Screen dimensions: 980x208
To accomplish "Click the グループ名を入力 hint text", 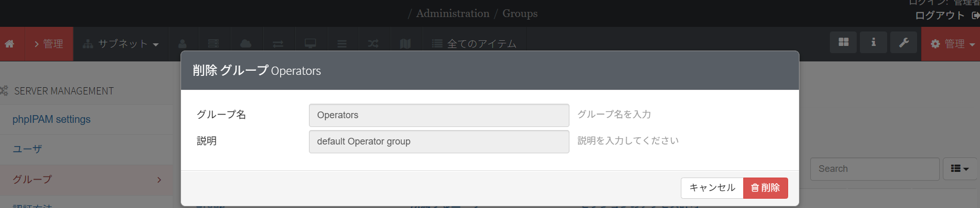I will [x=614, y=114].
